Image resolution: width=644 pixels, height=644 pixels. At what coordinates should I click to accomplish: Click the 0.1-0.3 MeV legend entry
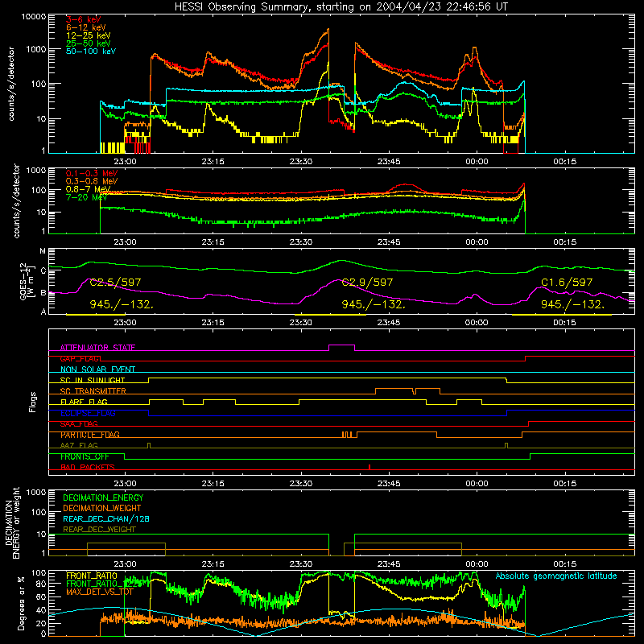(x=92, y=173)
